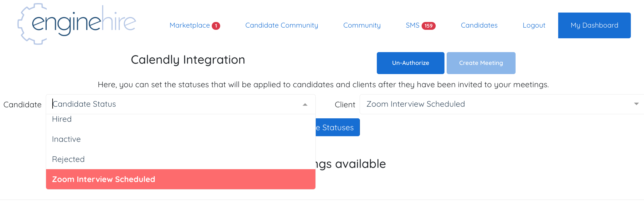This screenshot has width=644, height=204.
Task: Open the Marketplace notification badge
Action: pyautogui.click(x=216, y=26)
